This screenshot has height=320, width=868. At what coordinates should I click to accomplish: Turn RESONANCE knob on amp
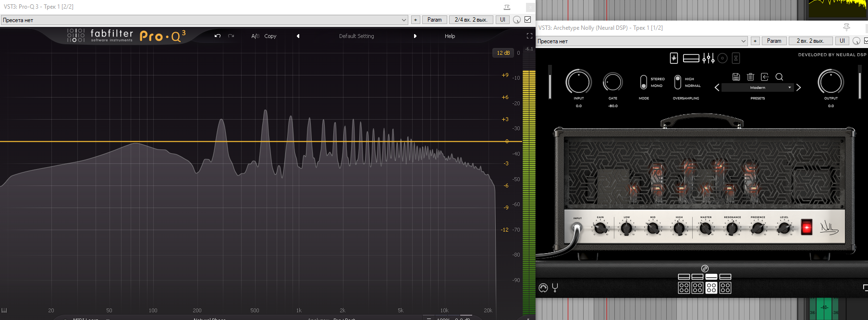732,228
